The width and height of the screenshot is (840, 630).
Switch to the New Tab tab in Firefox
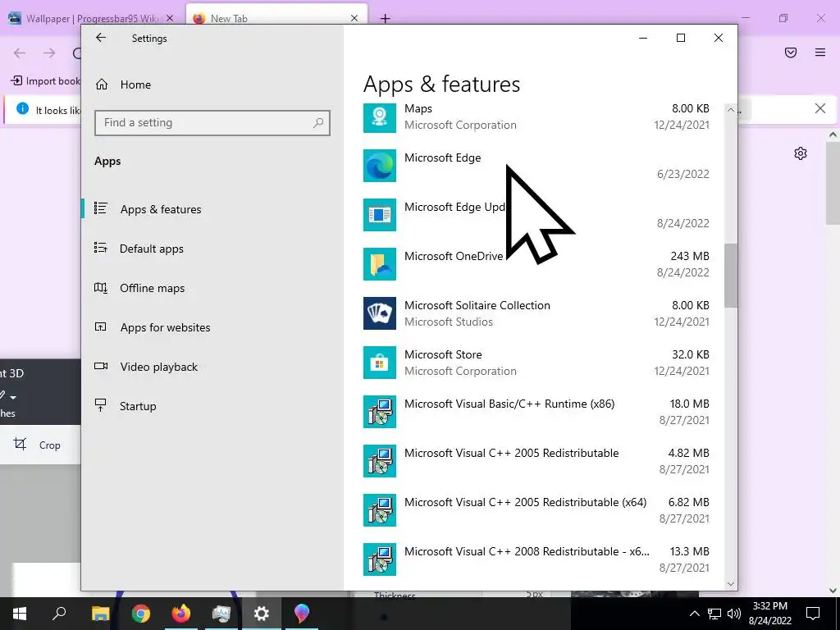pyautogui.click(x=229, y=18)
